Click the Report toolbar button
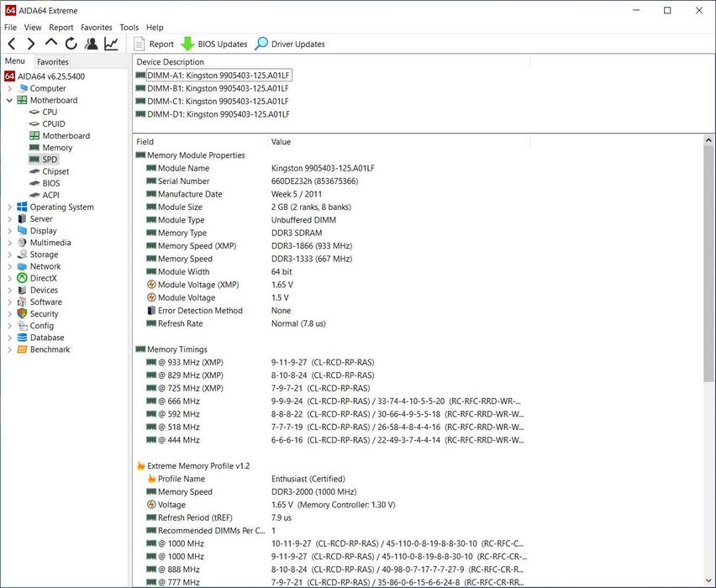The height and width of the screenshot is (588, 716). (154, 45)
